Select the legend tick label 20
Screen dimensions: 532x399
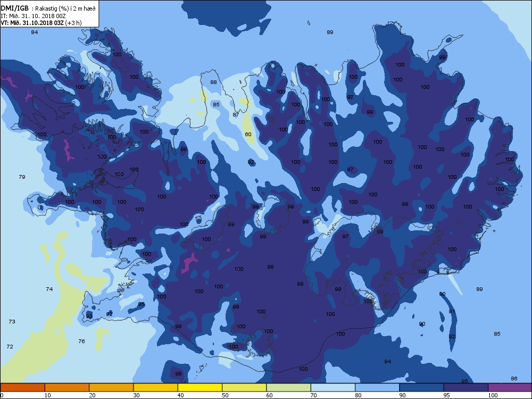click(x=92, y=395)
